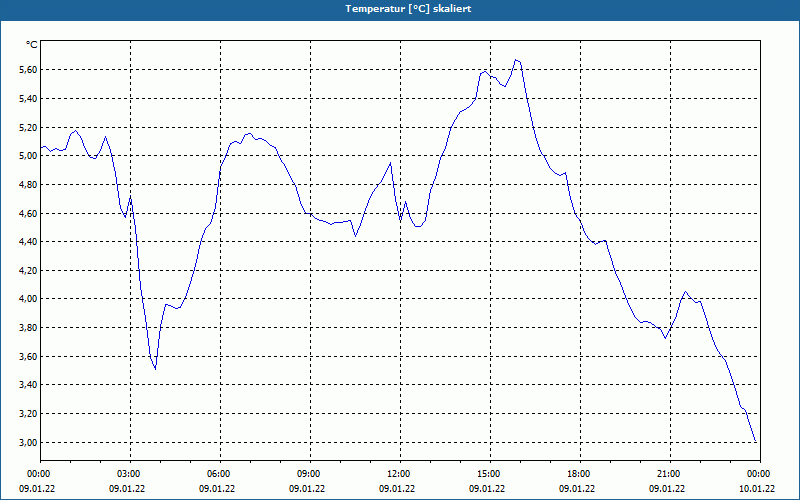Click the chart title "Temperatur [°C] skaliert"
Screen dimensions: 800x500
click(408, 9)
